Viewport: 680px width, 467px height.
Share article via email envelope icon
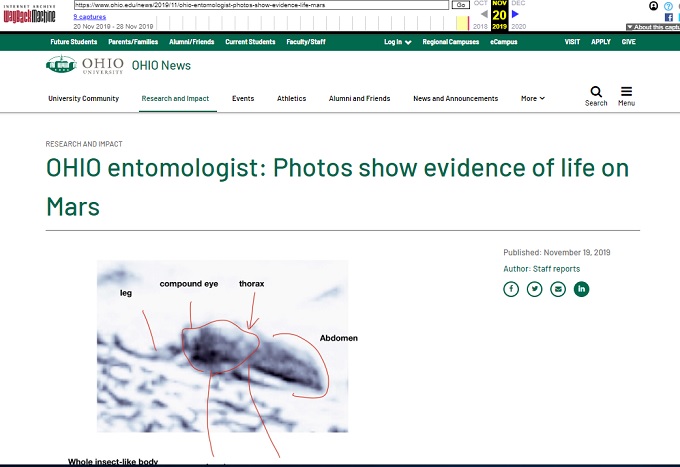click(558, 289)
